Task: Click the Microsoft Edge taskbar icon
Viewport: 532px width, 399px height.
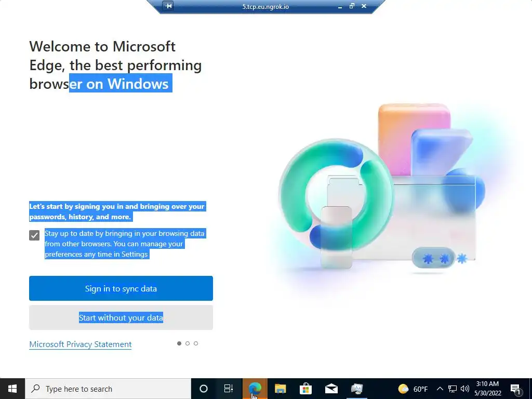Action: click(255, 389)
